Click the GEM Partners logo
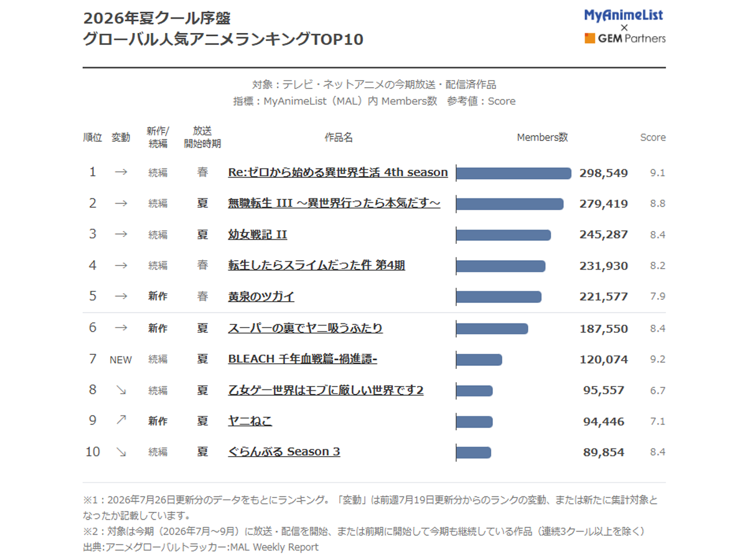Viewport: 747px width, 560px height. pos(625,38)
